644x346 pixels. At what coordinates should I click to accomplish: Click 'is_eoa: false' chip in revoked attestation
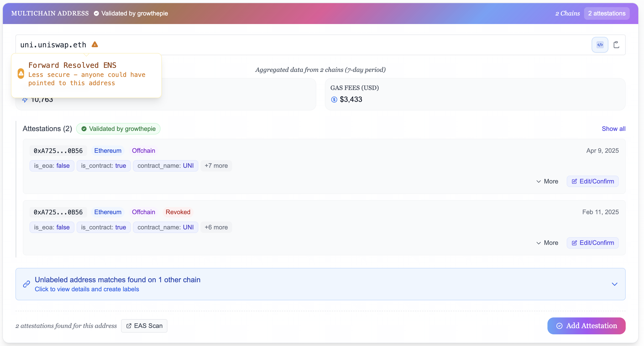pos(52,227)
